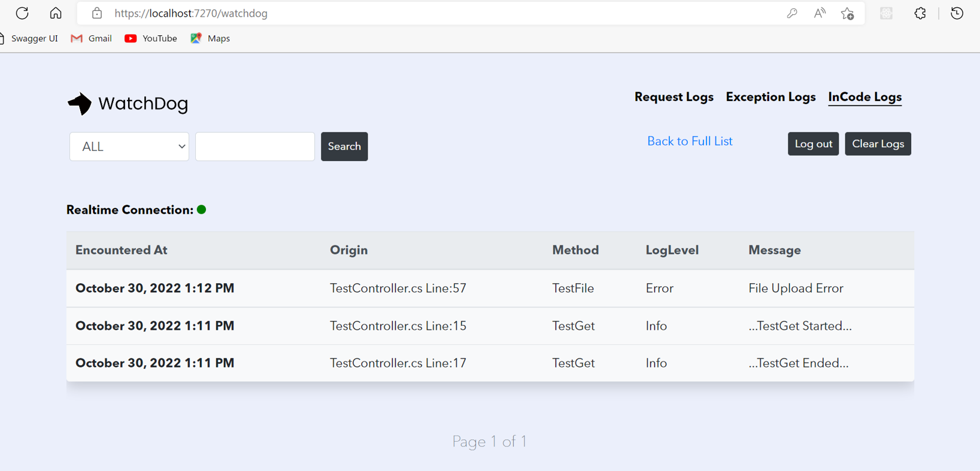Screen dimensions: 980x471
Task: Click TestController.cs Line:17 cell
Action: 398,363
